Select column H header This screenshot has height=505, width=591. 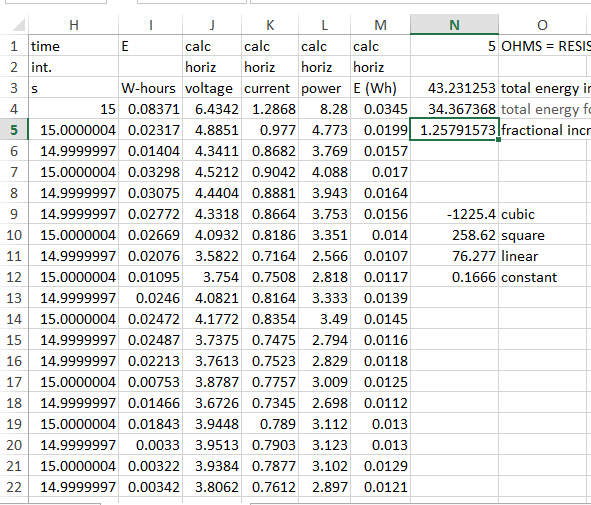[x=73, y=24]
